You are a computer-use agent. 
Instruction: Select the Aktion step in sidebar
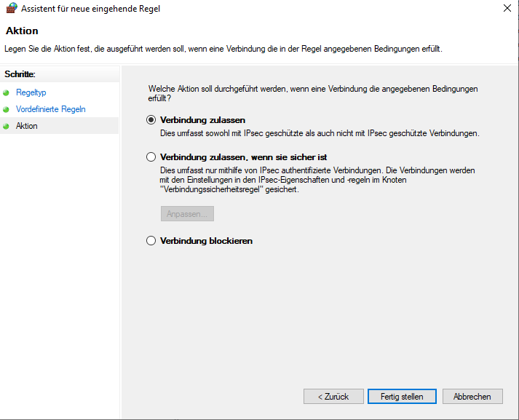point(27,126)
